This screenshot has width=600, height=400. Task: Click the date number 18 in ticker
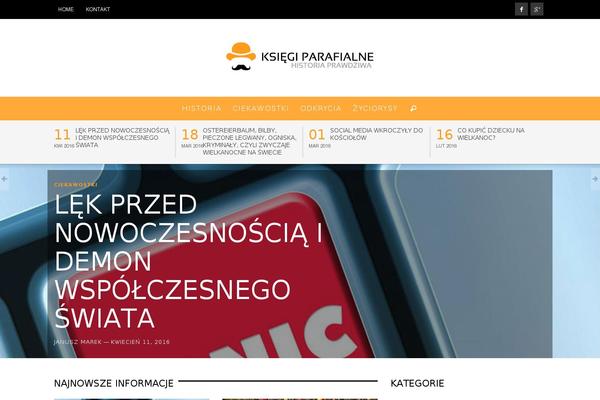coord(190,135)
